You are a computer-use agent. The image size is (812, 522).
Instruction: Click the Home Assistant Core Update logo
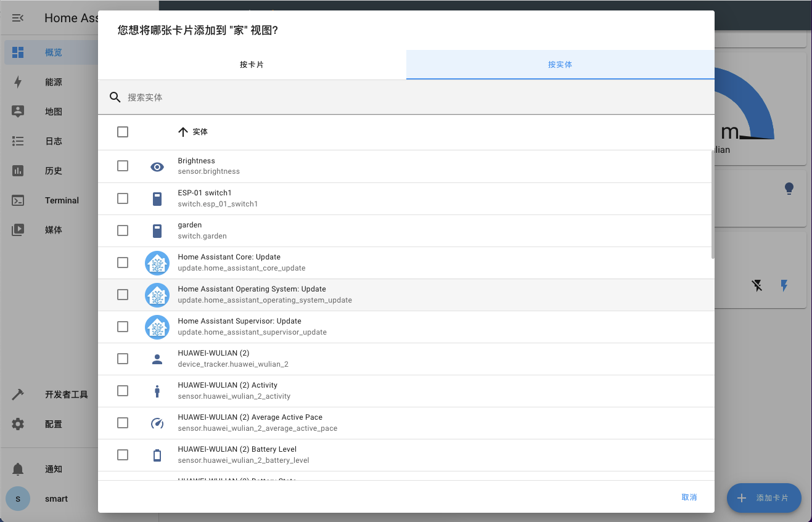[157, 263]
